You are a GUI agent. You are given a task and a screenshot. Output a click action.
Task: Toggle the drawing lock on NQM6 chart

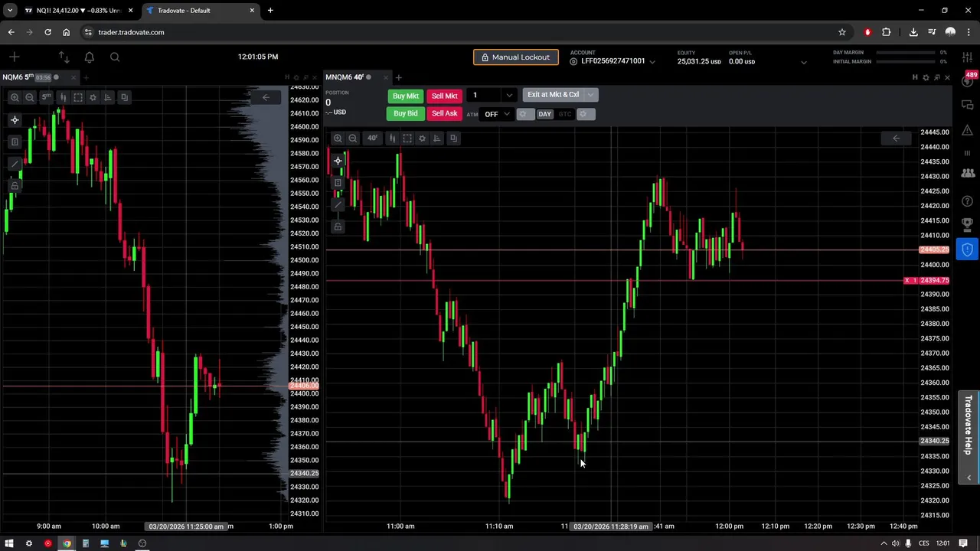tap(15, 185)
